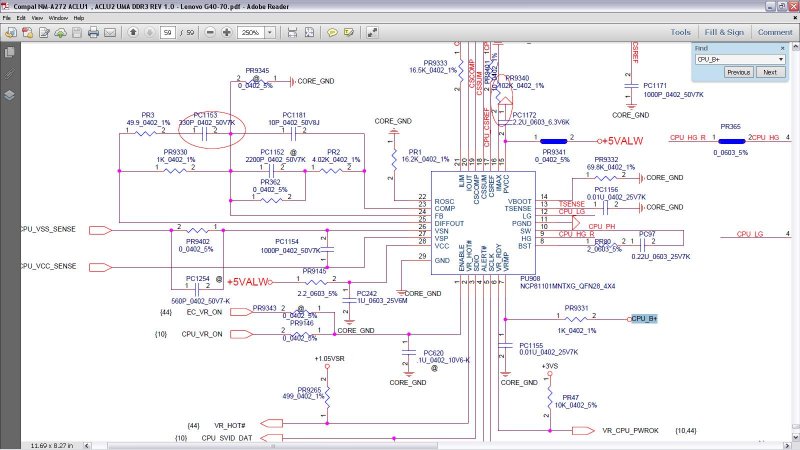
Task: Show page thumbnails panel in sidebar
Action: coord(10,52)
